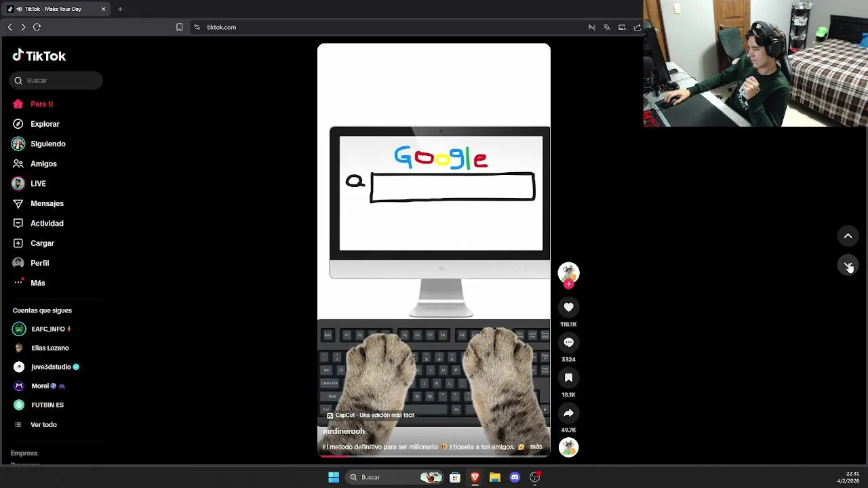
Task: Seek the video progress bar
Action: coord(434,456)
